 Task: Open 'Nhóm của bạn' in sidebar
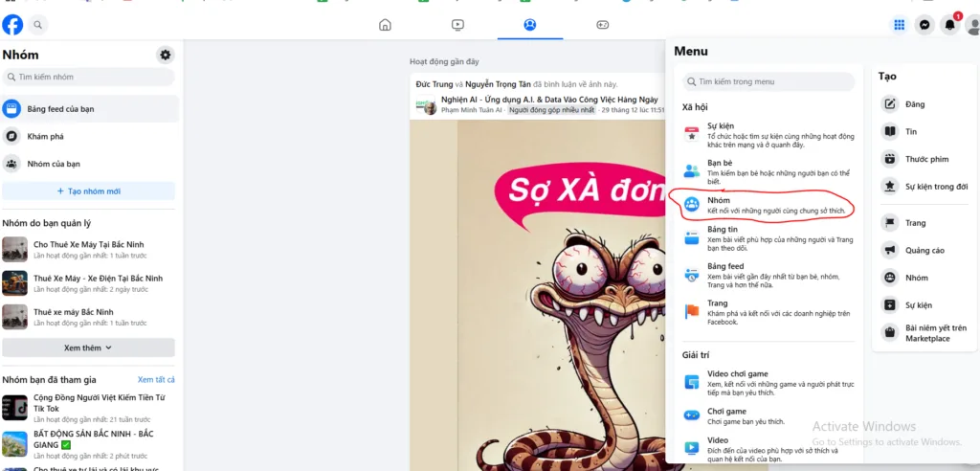(90, 164)
